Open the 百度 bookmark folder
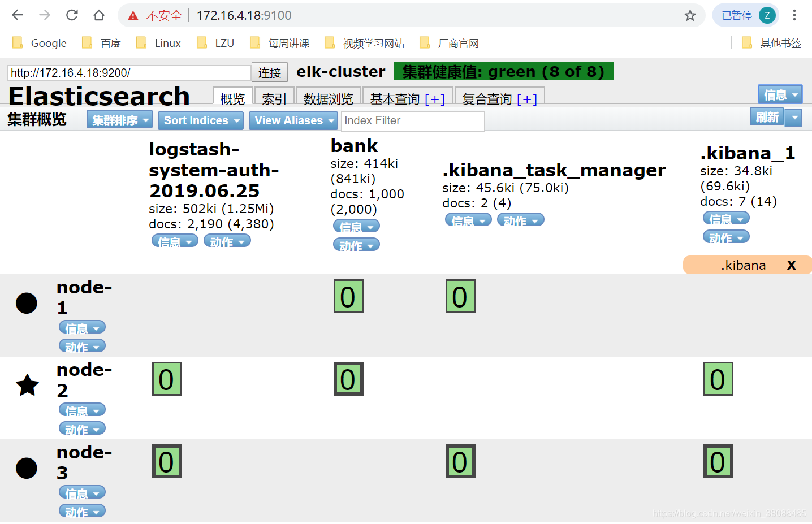812x524 pixels. point(102,43)
